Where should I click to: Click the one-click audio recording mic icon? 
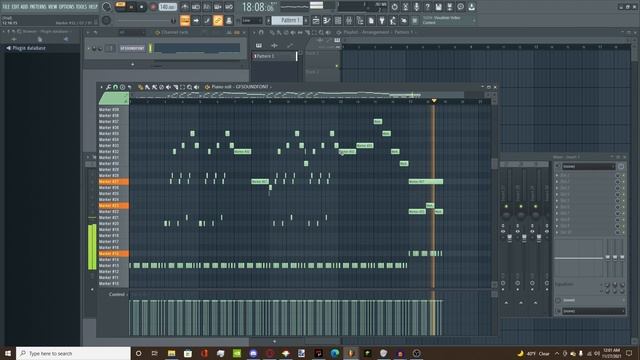coord(416,7)
